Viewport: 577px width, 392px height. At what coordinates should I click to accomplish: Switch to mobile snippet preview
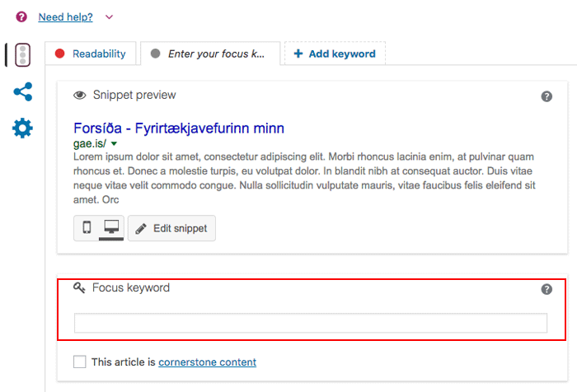tap(87, 227)
